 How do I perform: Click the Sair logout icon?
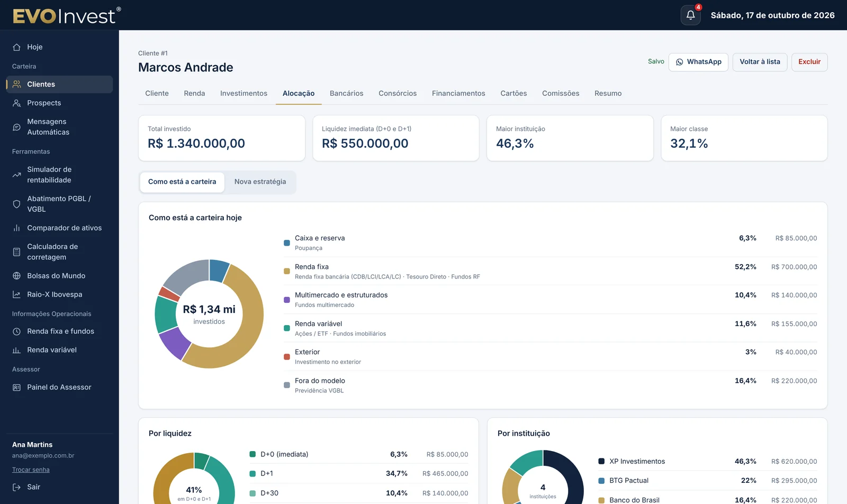[17, 487]
